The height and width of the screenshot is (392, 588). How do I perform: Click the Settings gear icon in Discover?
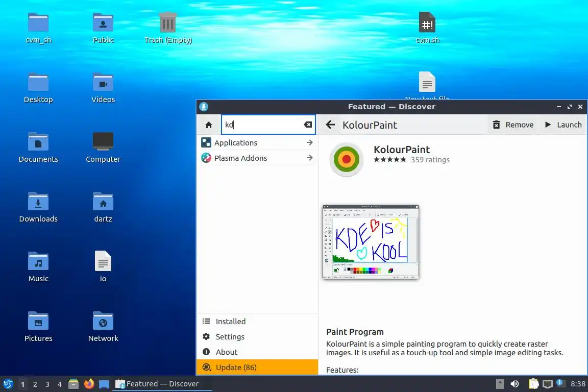pos(206,337)
